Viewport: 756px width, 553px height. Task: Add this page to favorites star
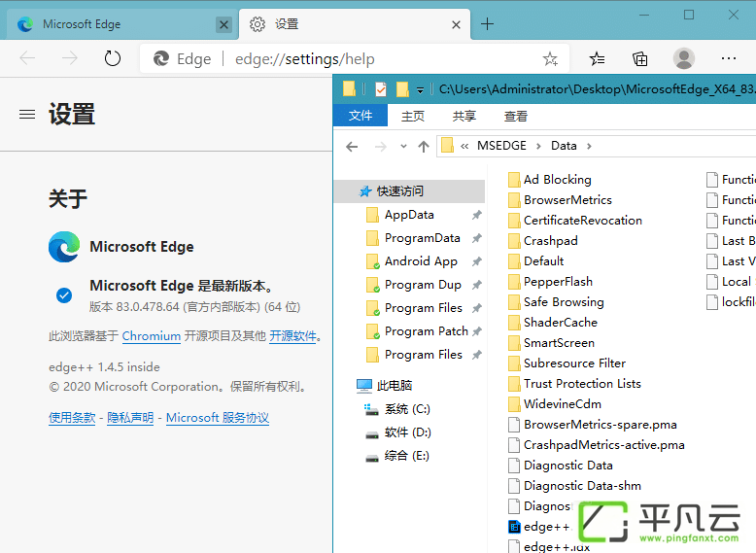[x=550, y=59]
